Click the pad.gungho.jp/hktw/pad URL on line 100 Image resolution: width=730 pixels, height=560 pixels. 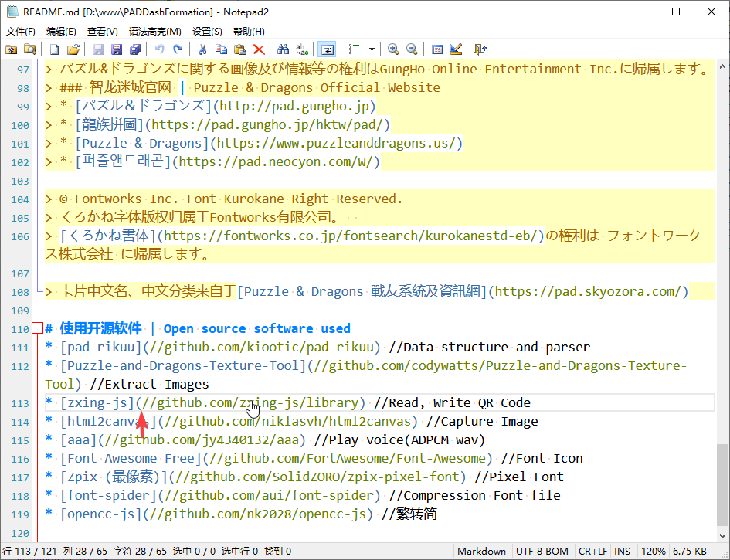(267, 125)
